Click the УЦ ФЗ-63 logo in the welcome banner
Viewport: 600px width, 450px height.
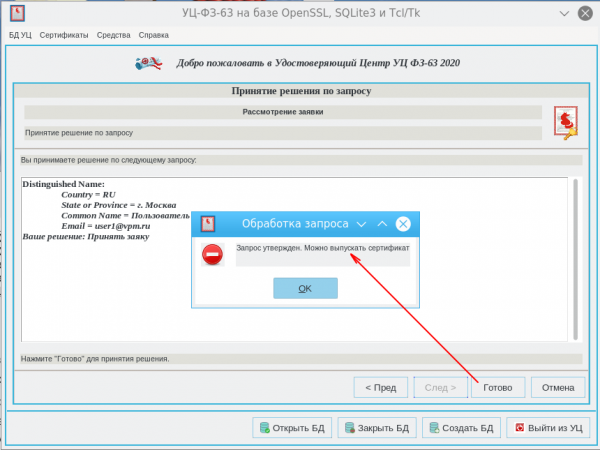152,63
